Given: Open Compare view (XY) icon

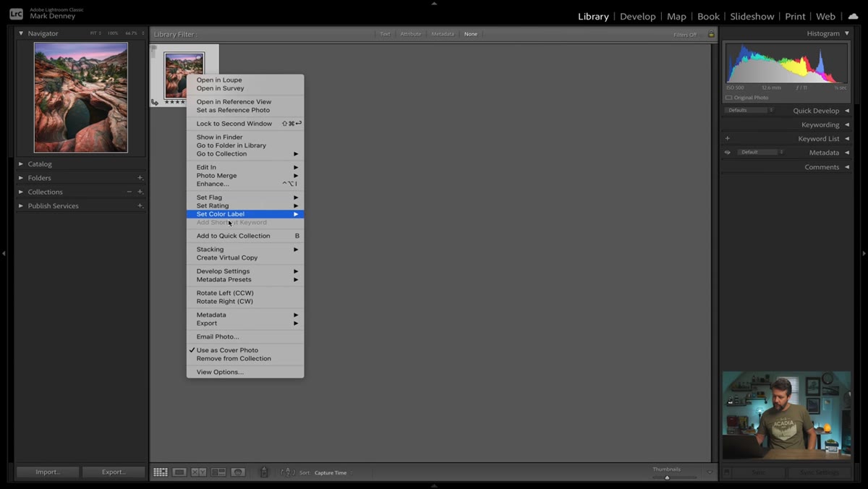Looking at the screenshot, I should coord(198,472).
